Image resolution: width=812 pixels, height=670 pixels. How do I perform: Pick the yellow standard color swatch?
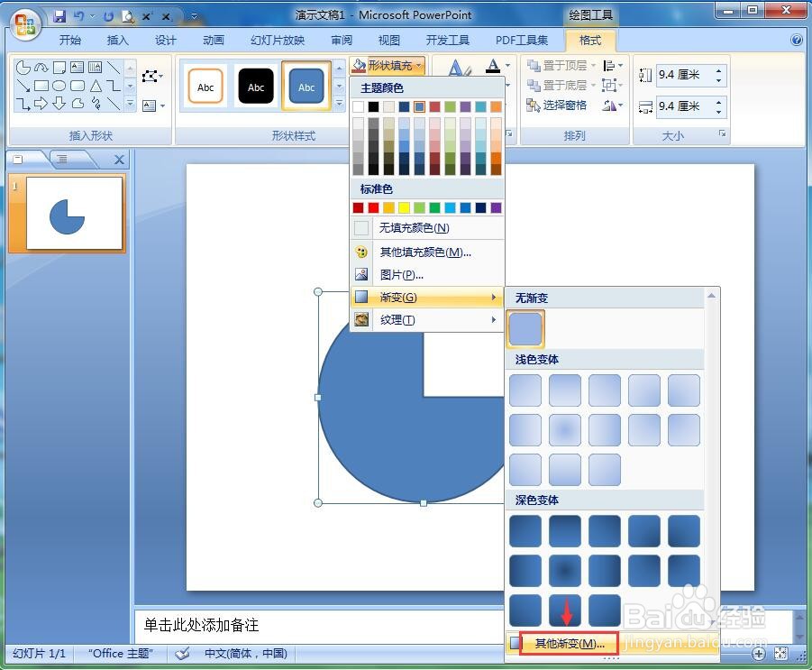click(x=404, y=207)
